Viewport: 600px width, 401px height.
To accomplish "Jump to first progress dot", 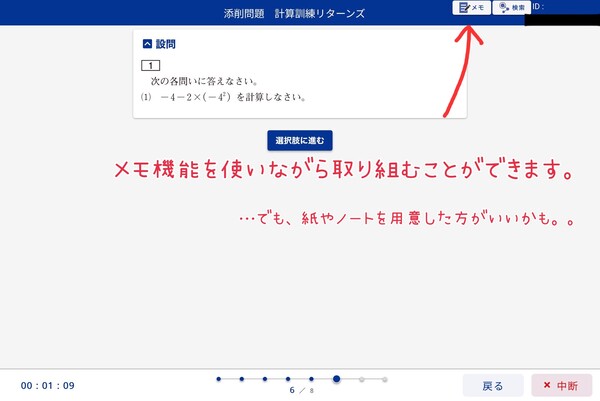I will coord(217,380).
